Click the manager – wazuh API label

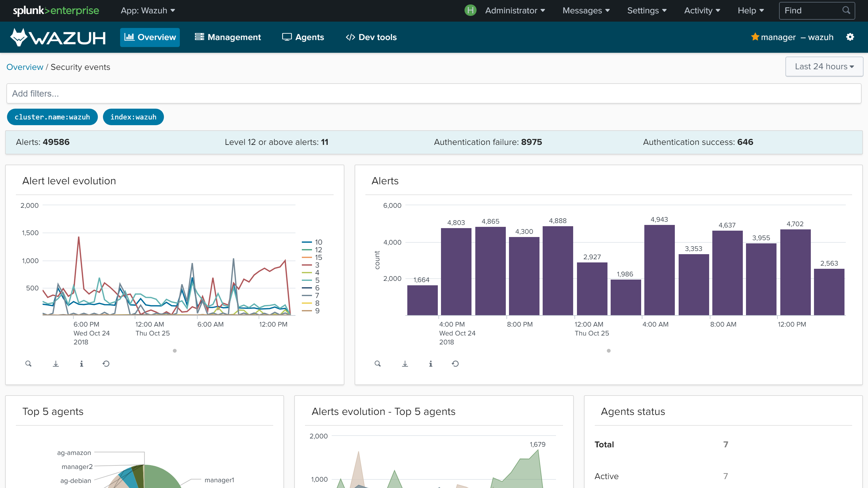(x=797, y=37)
